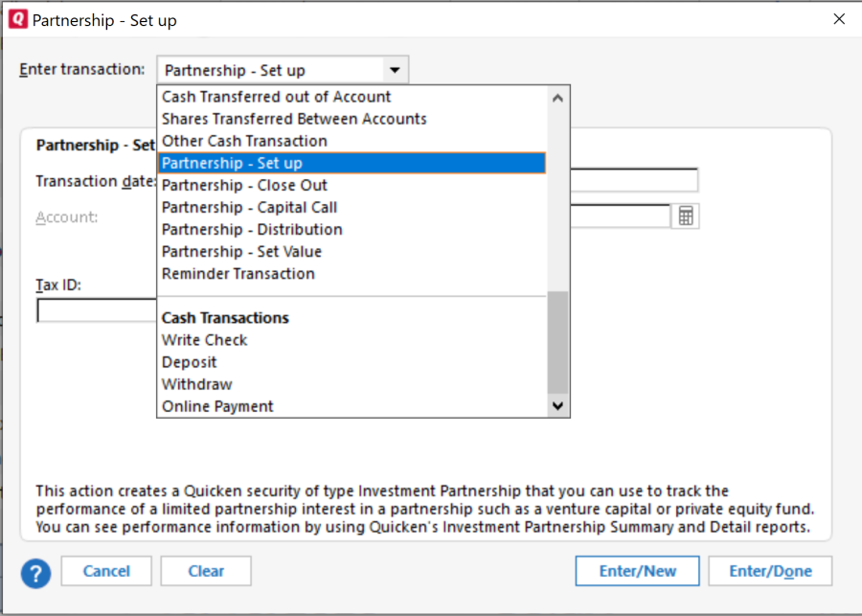Choose Partnership - Capital Call entry
The height and width of the screenshot is (616, 862).
pyautogui.click(x=249, y=207)
